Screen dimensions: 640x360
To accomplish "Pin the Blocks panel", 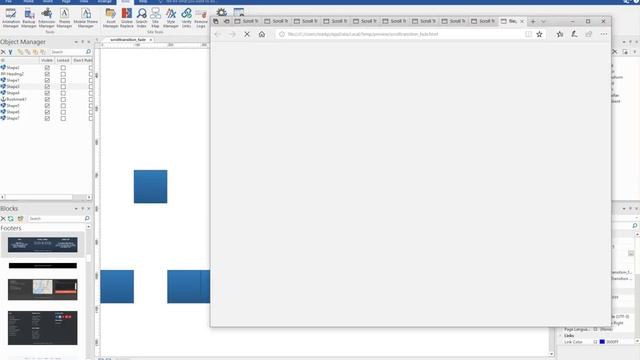I will click(82, 209).
